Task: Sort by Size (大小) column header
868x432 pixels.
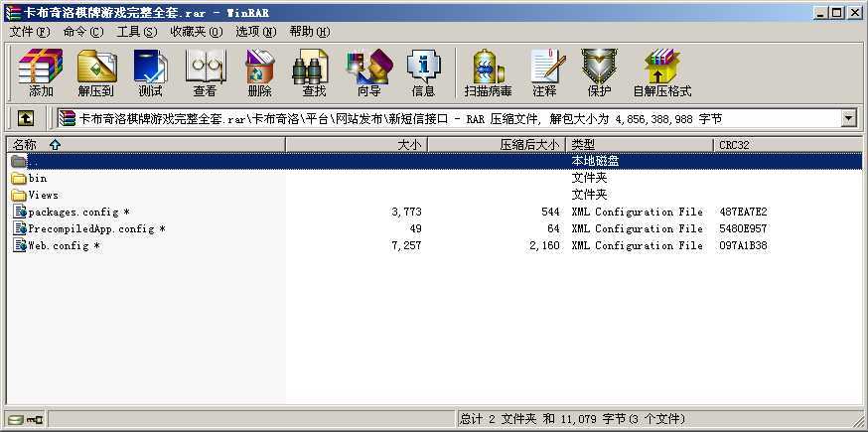Action: pos(357,145)
